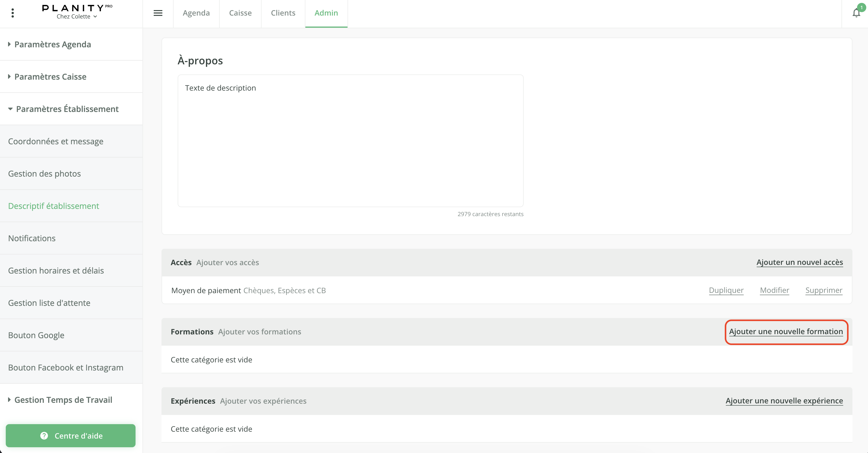Expand Gestion Temps de Travail section

point(63,400)
